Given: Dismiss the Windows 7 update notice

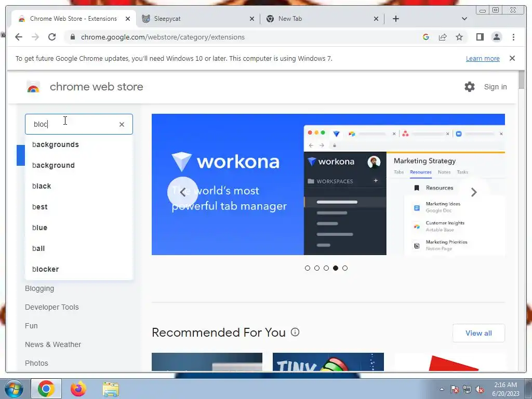Looking at the screenshot, I should click(512, 58).
